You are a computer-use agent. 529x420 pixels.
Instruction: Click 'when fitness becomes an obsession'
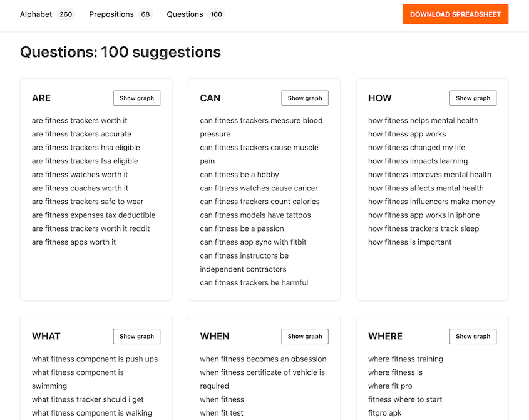[263, 359]
